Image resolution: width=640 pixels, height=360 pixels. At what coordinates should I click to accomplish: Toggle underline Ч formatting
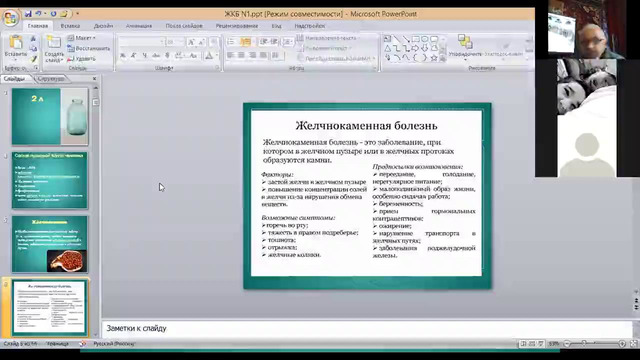click(x=144, y=56)
